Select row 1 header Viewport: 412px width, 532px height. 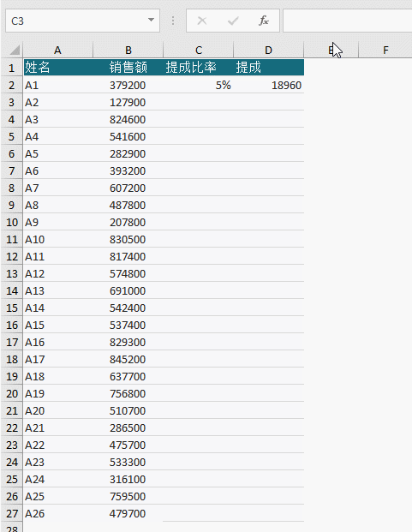click(11, 68)
